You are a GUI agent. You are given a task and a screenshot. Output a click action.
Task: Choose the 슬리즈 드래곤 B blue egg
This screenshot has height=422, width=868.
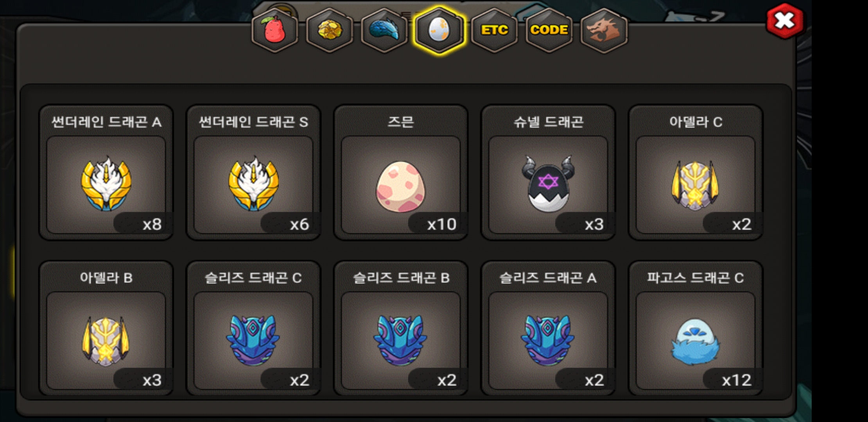coord(401,328)
